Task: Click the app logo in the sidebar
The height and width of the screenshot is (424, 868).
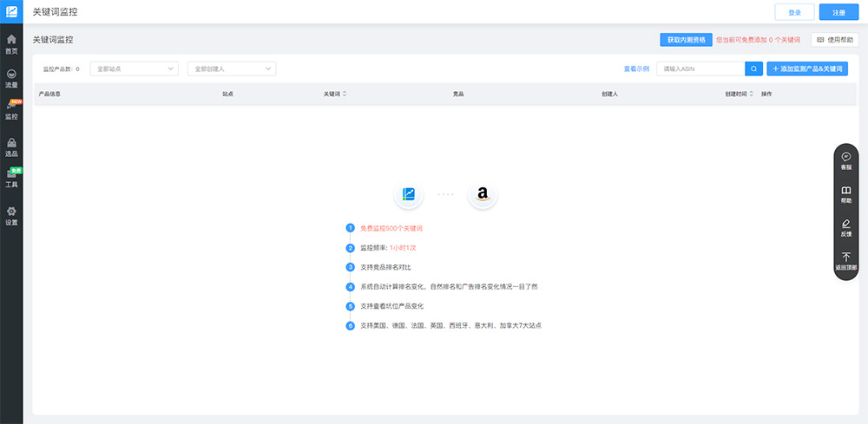Action: click(x=11, y=12)
